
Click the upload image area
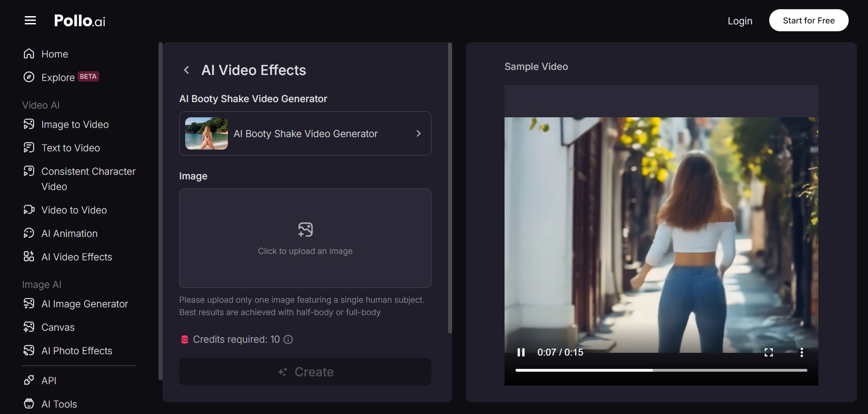(305, 238)
